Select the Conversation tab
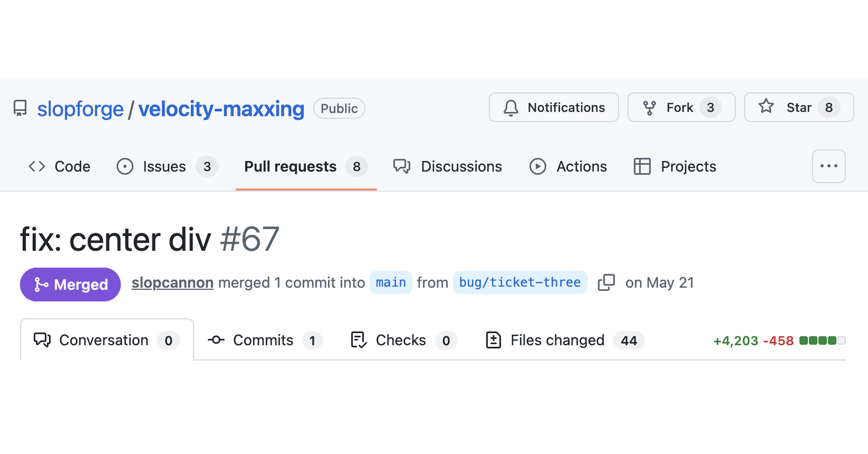Screen dimensions: 868x454 point(107,340)
